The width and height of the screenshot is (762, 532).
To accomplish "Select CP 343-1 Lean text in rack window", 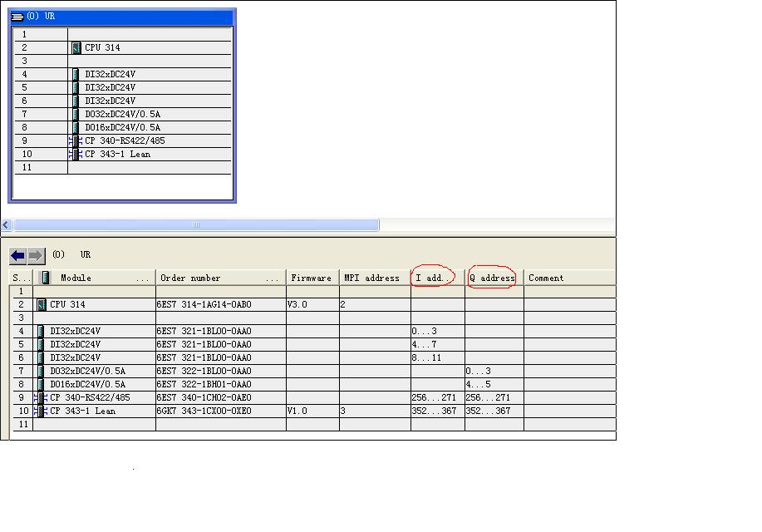I will pyautogui.click(x=118, y=154).
